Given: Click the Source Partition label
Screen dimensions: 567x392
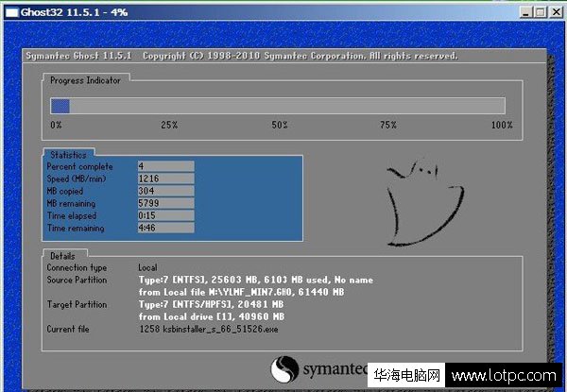Looking at the screenshot, I should point(77,280).
